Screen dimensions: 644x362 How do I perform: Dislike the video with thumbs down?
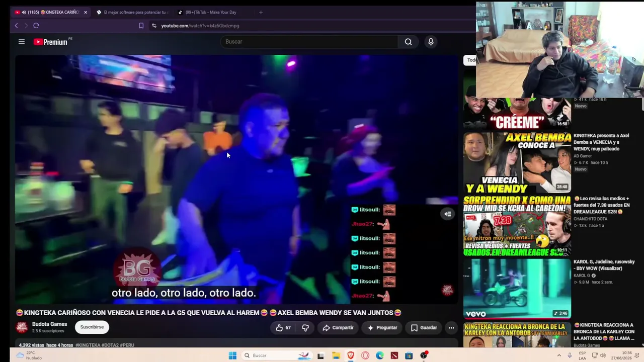[x=305, y=328]
